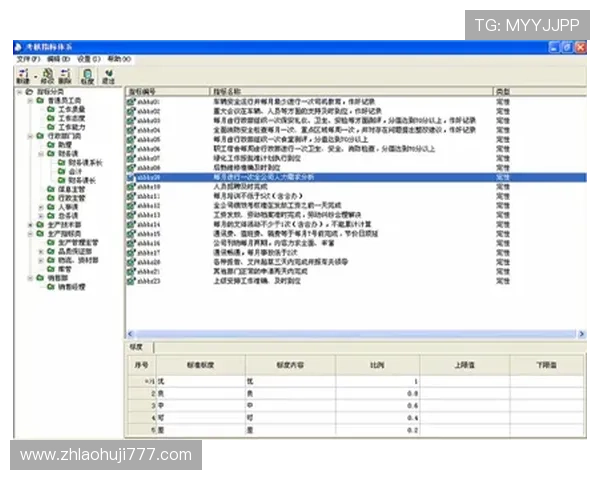This screenshot has width=600, height=480.
Task: Click 标准标度 cell '优' in row 1
Action: tap(201, 382)
